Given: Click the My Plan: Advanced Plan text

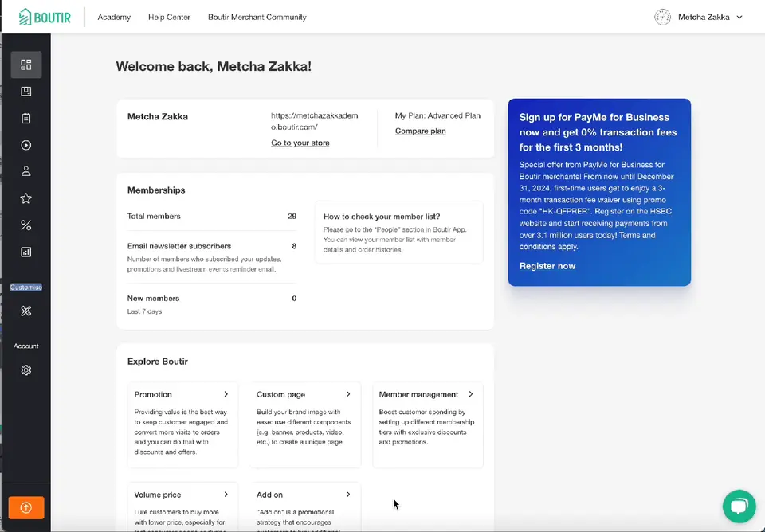Looking at the screenshot, I should click(437, 115).
